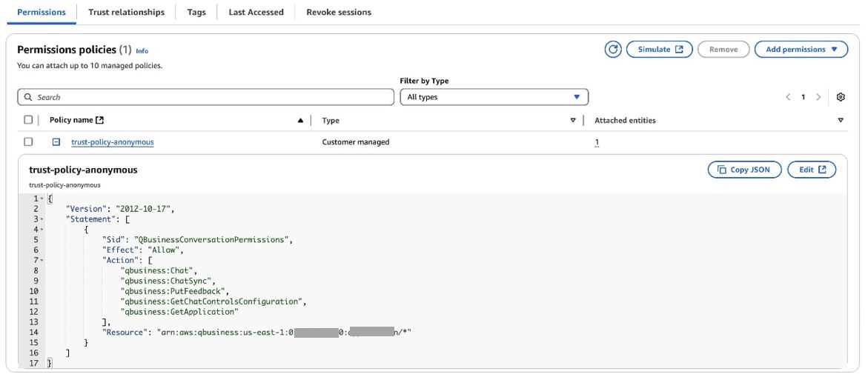Go to next page arrow

[818, 97]
